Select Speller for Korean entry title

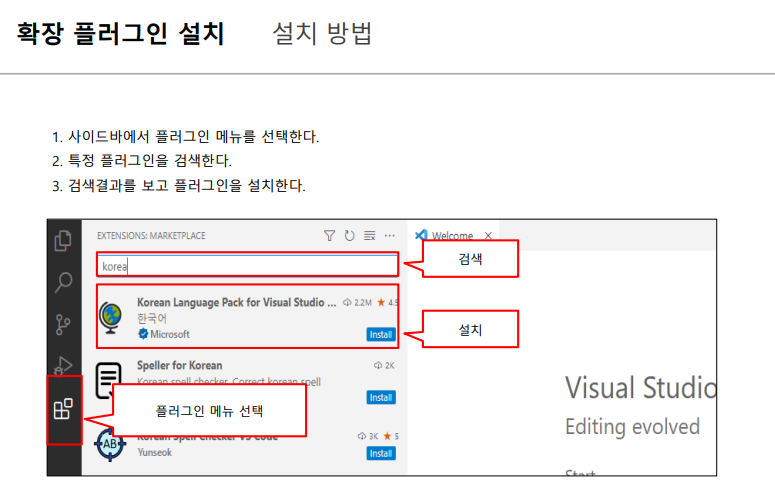pos(179,366)
